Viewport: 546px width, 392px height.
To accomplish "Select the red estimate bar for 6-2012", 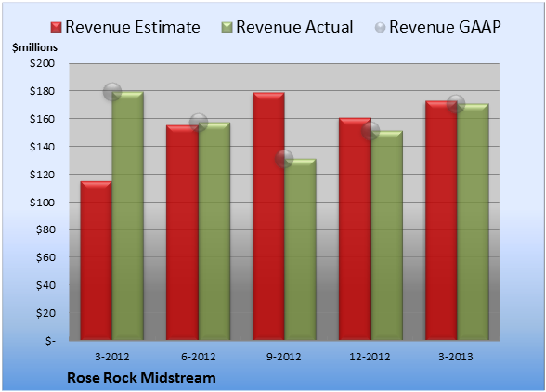I will tap(182, 233).
